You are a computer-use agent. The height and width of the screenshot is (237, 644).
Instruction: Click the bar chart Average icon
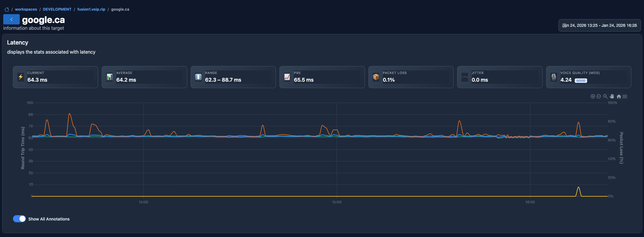pyautogui.click(x=110, y=77)
